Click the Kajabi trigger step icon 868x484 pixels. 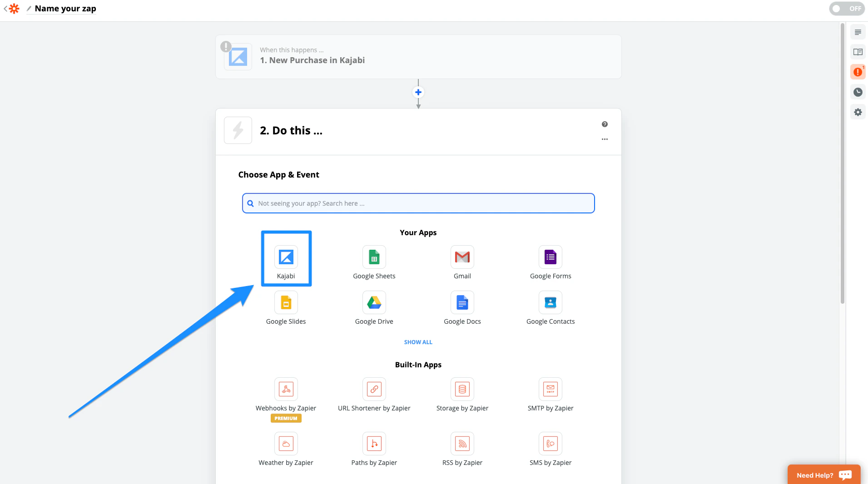[x=238, y=57]
